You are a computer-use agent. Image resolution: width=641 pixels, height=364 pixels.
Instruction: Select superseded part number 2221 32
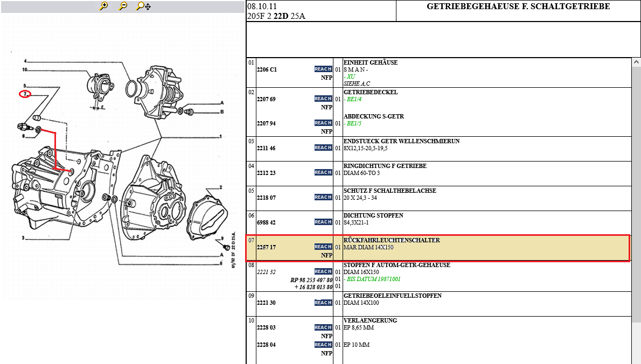[266, 272]
